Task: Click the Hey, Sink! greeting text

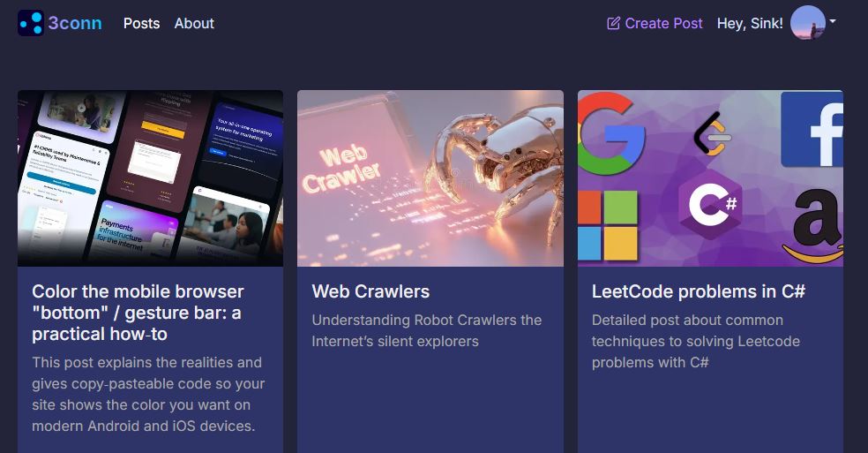Action: pyautogui.click(x=750, y=23)
